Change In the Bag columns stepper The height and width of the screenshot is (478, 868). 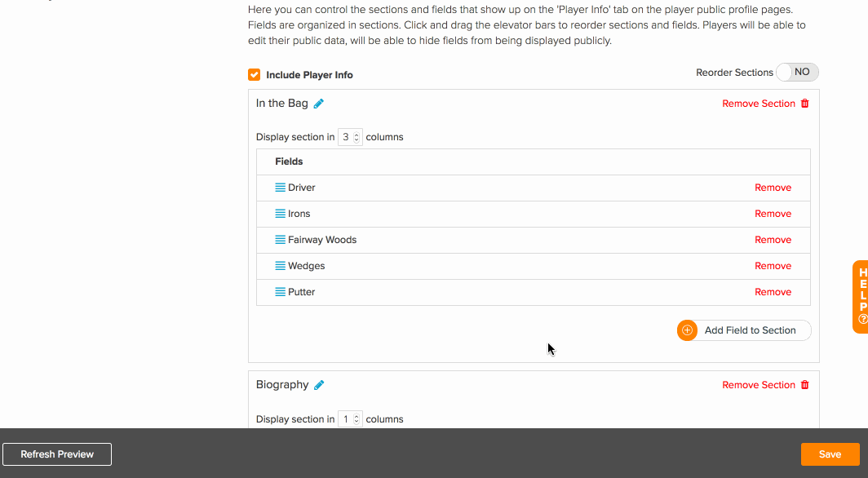coord(350,137)
